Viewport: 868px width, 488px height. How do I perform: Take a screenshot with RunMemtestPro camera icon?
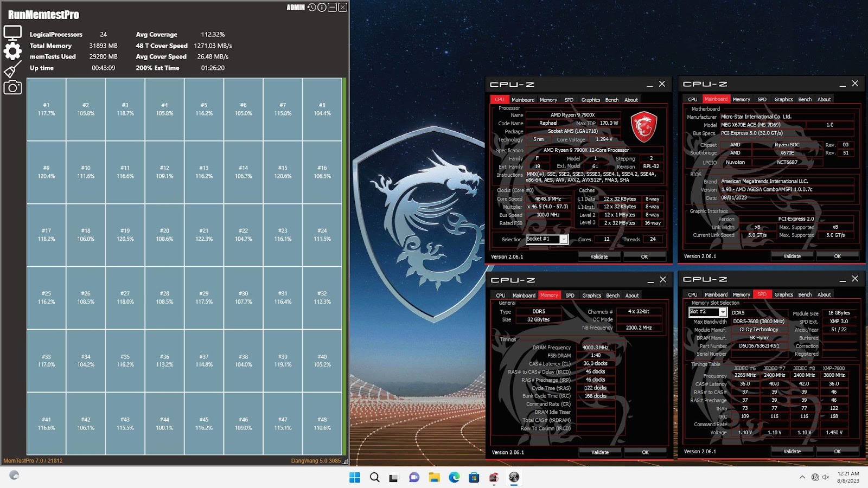click(x=12, y=87)
